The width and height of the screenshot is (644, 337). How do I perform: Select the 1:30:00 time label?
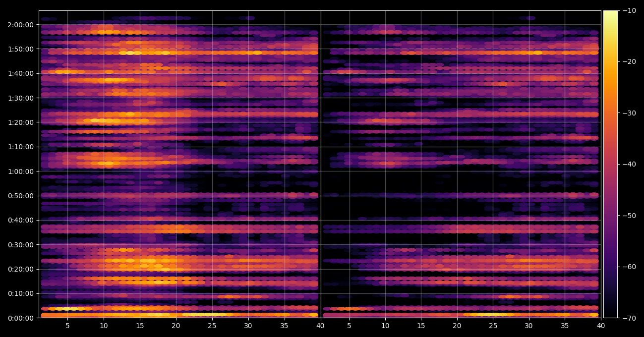[20, 98]
